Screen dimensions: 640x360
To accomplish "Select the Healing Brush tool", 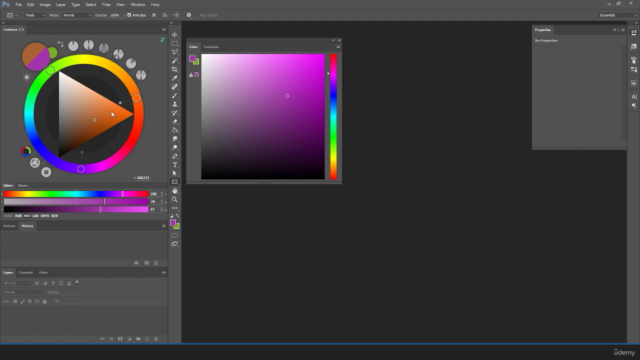I will point(175,87).
